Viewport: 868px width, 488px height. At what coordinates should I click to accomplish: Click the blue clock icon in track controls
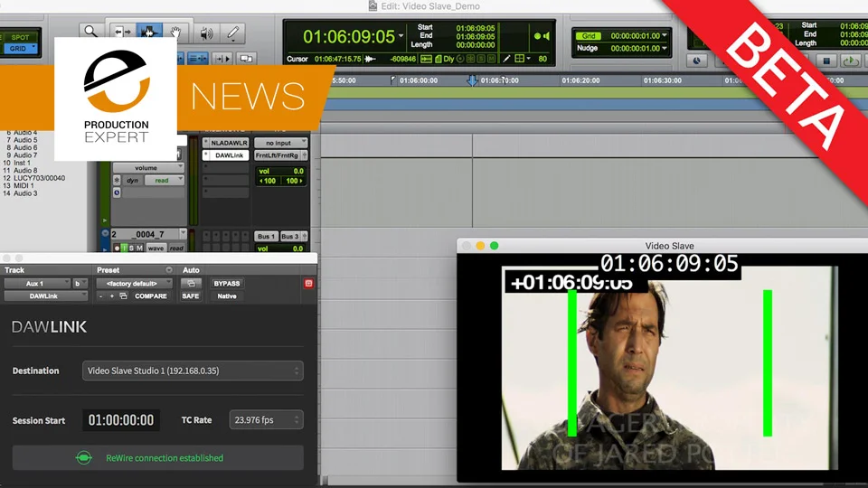[117, 192]
